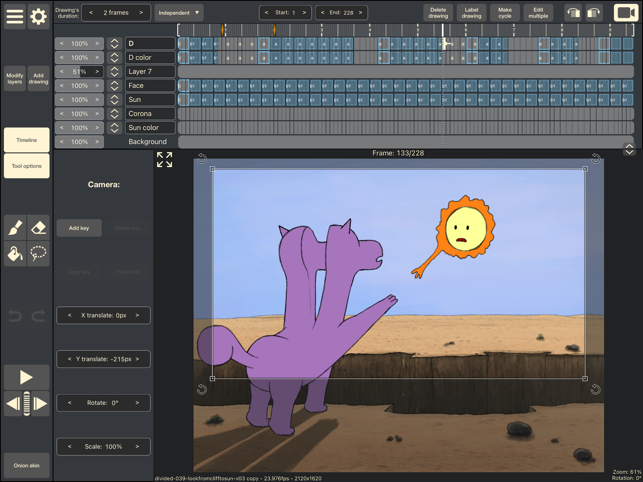Screen dimensions: 643x482
Task: Decrease the End frame value
Action: [322, 13]
